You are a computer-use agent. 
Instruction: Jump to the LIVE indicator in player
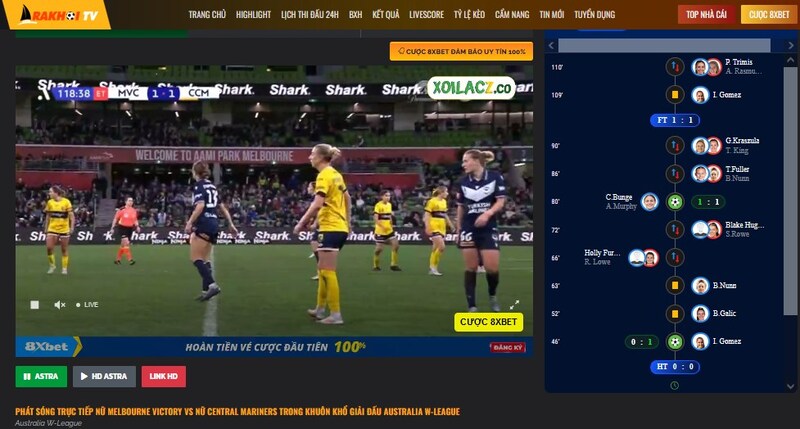pyautogui.click(x=87, y=305)
